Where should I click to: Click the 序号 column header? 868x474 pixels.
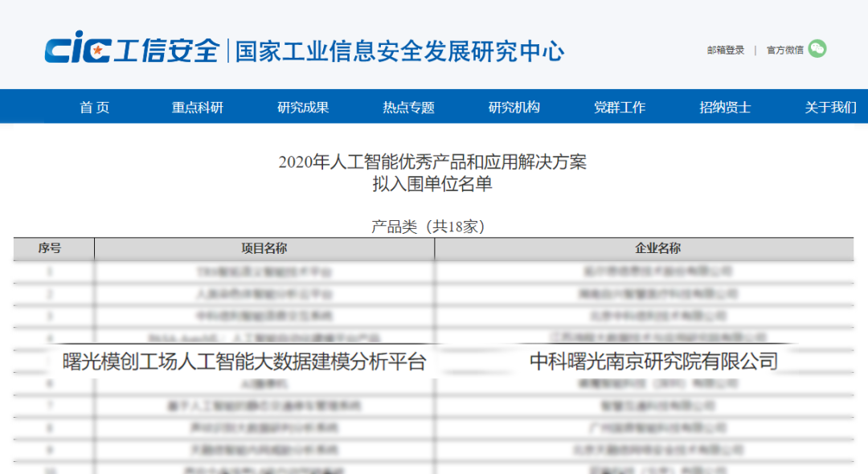click(50, 248)
